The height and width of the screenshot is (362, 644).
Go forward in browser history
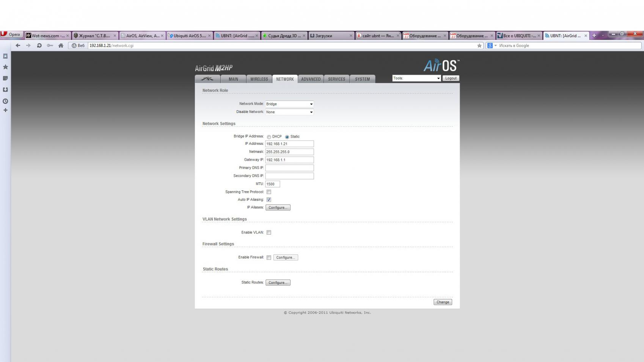pos(28,45)
